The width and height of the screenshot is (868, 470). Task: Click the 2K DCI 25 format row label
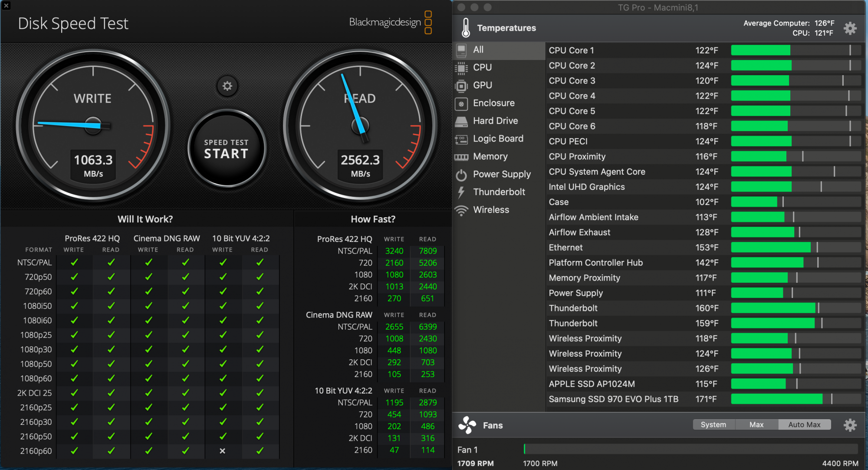(35, 393)
